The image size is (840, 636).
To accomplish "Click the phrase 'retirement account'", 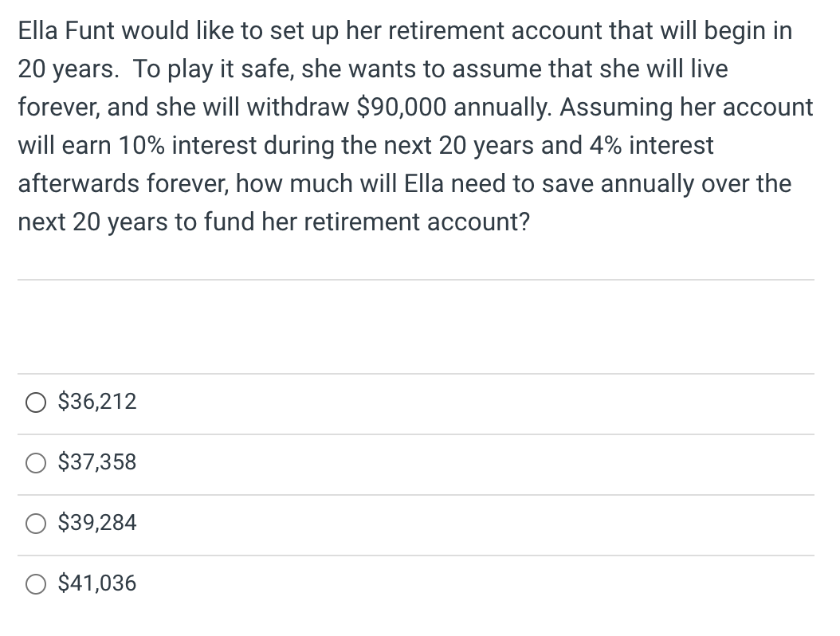I will click(421, 222).
